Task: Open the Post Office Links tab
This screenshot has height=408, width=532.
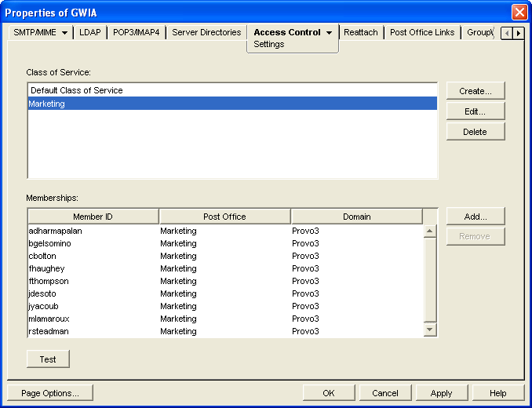Action: tap(422, 33)
